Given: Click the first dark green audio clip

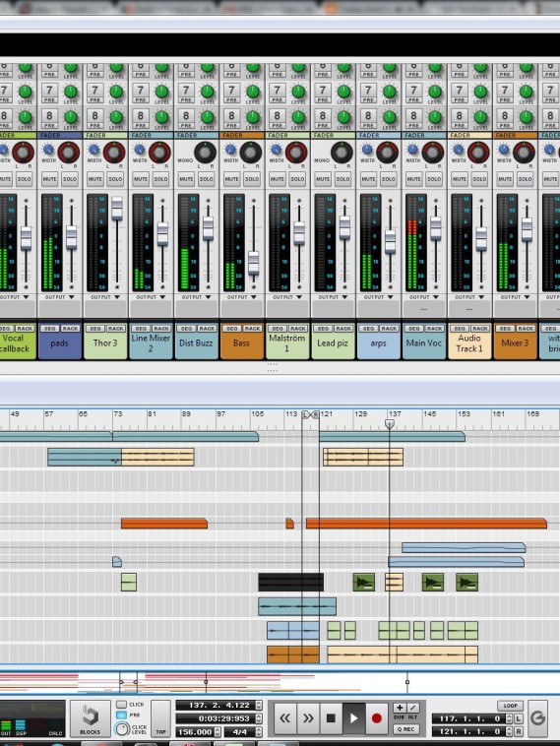Looking at the screenshot, I should (363, 583).
